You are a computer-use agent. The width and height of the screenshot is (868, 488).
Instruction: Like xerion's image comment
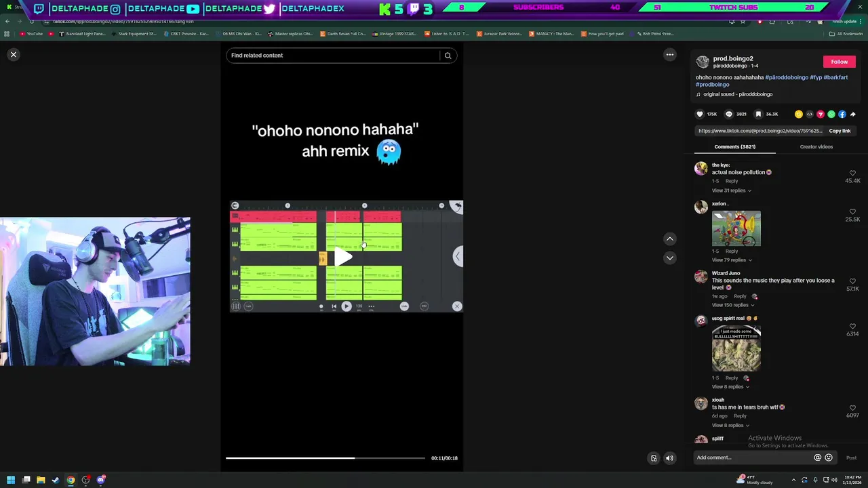click(852, 212)
